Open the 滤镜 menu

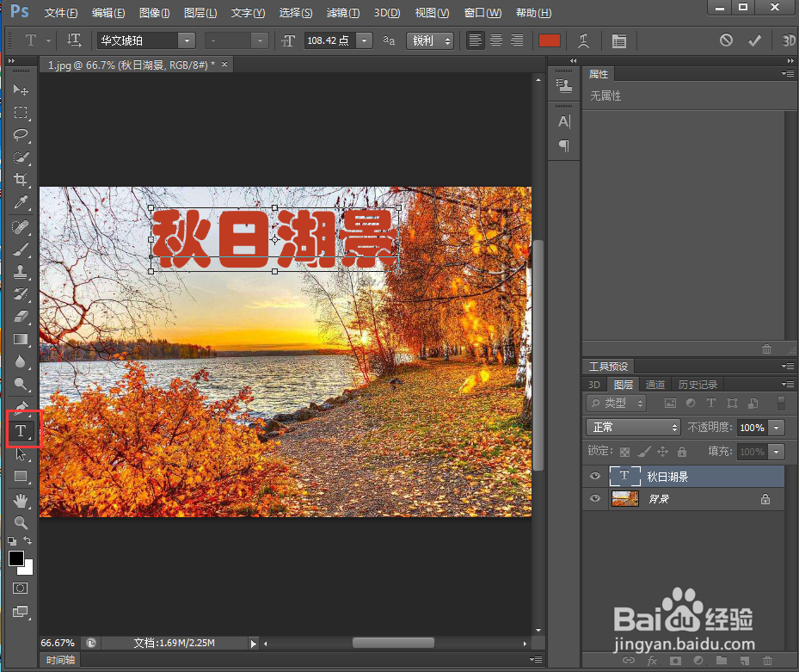pos(342,12)
